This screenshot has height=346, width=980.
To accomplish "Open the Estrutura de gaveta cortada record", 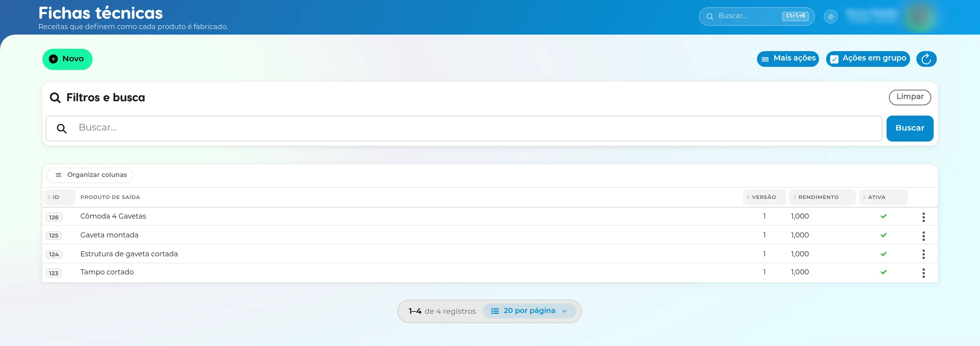I will 129,254.
